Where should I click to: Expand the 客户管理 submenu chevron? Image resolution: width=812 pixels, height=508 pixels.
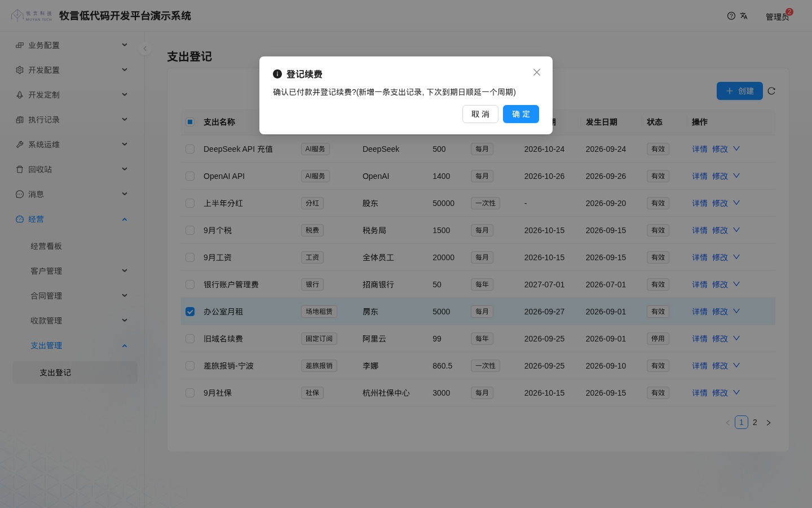[125, 271]
